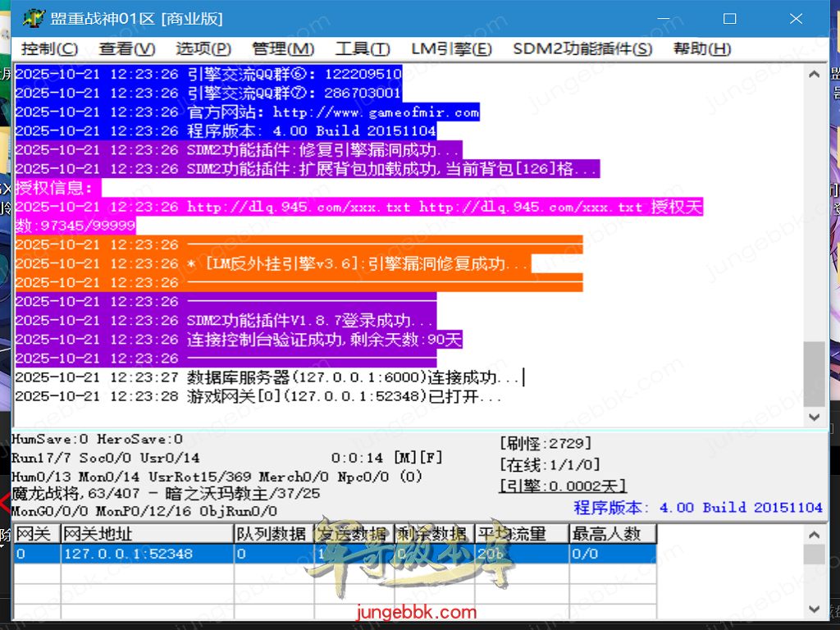This screenshot has height=630, width=840.
Task: Click the gateway list scroll-up arrow
Action: click(814, 535)
